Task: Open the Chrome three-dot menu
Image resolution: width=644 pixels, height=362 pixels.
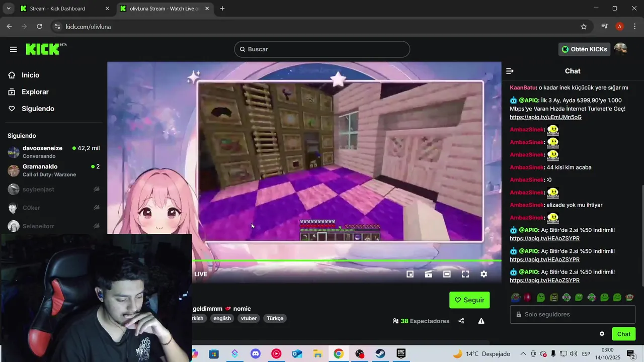Action: (634, 27)
